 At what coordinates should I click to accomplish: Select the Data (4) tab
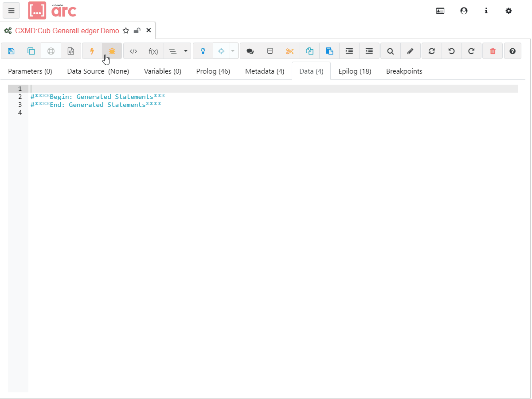[x=311, y=71]
